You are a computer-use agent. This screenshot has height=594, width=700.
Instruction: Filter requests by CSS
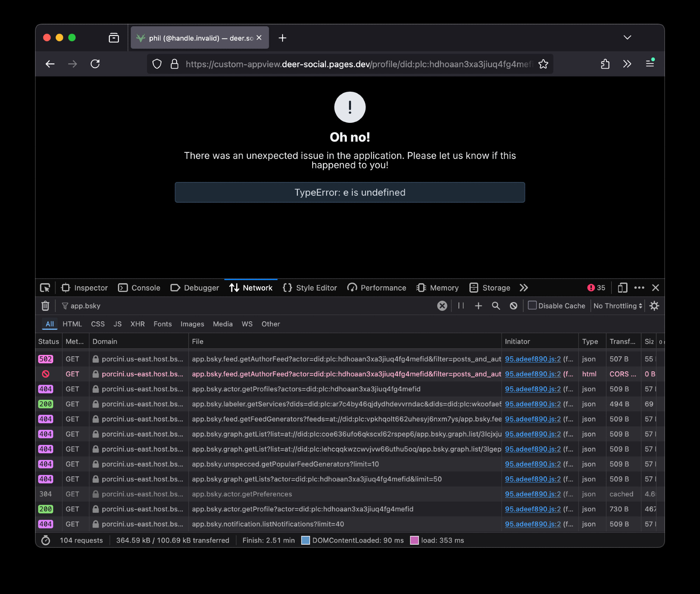[98, 324]
